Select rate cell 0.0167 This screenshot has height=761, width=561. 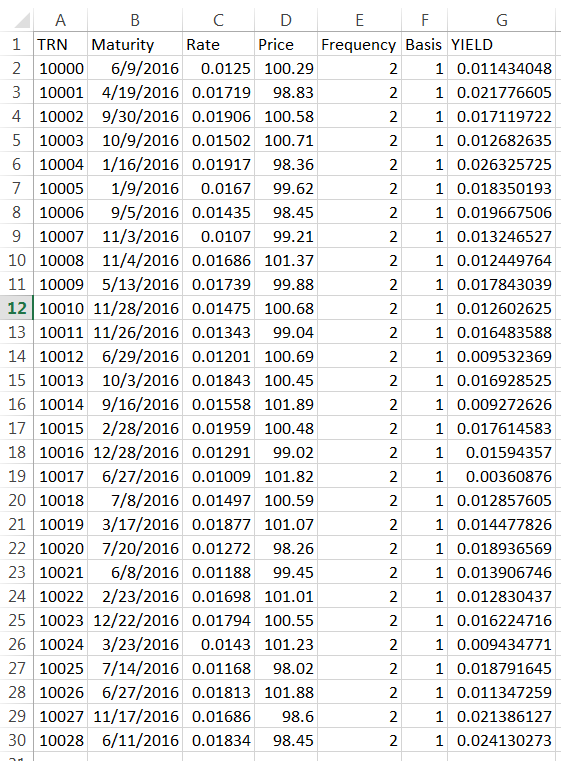(218, 188)
